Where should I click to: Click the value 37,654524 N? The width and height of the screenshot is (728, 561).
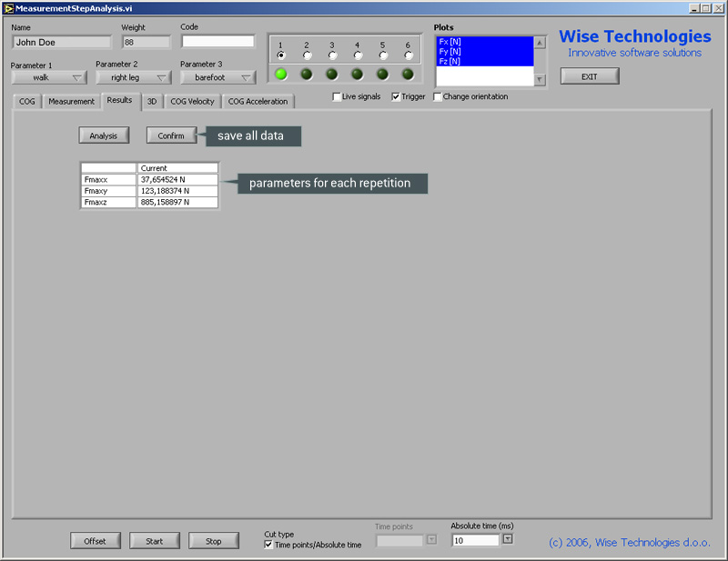point(177,180)
